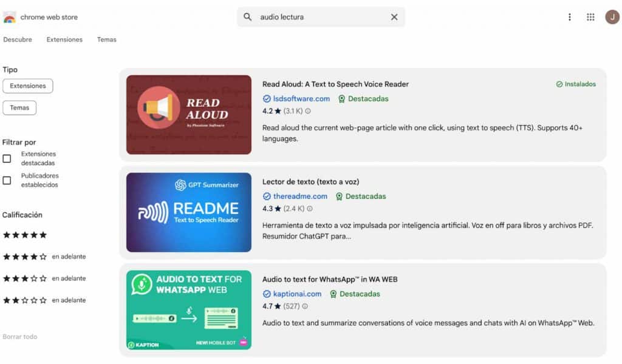Switch to the Temas tab
Viewport: 622px width, 364px height.
(107, 39)
